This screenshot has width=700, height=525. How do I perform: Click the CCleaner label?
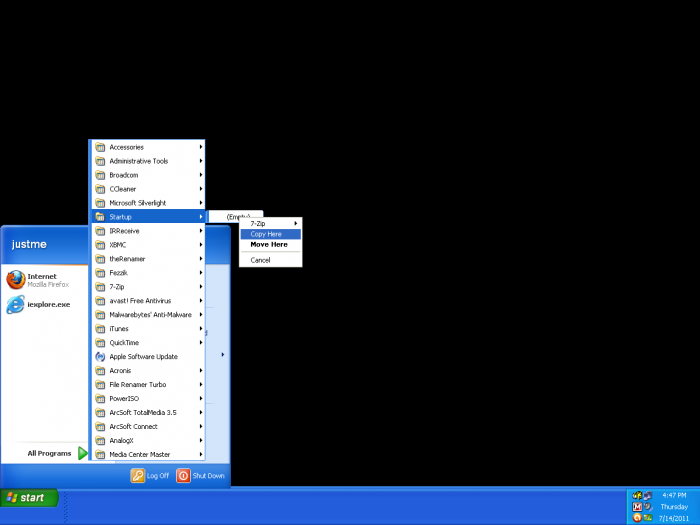pos(123,189)
